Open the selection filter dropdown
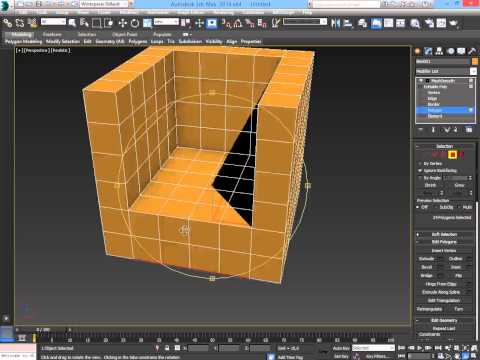 pyautogui.click(x=53, y=22)
